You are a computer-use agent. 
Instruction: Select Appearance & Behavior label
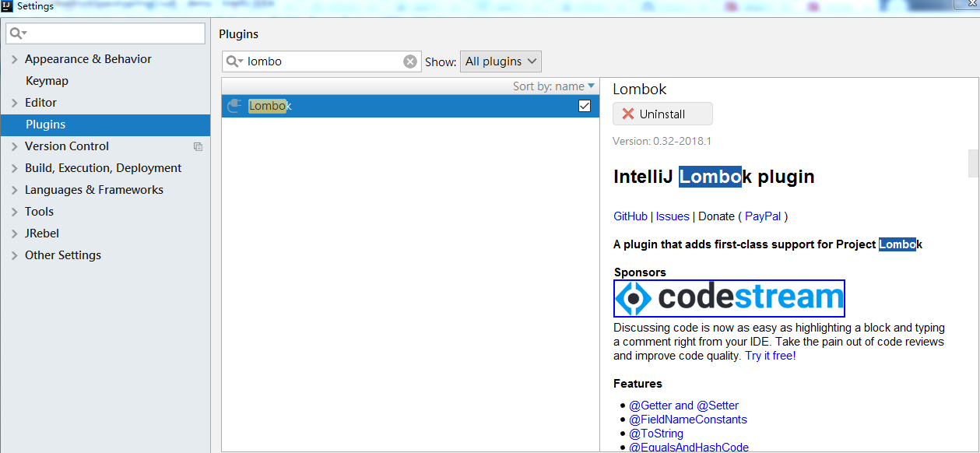(88, 59)
